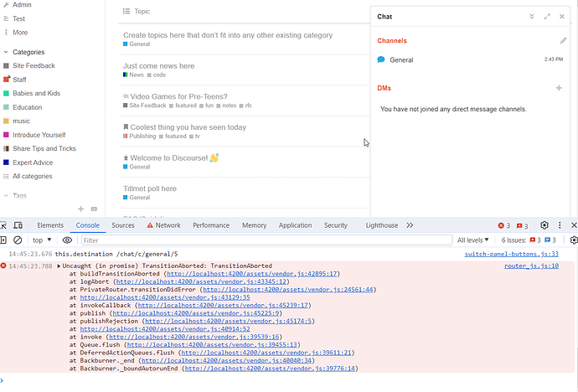Expand the More sidebar menu
The height and width of the screenshot is (392, 578).
20,33
